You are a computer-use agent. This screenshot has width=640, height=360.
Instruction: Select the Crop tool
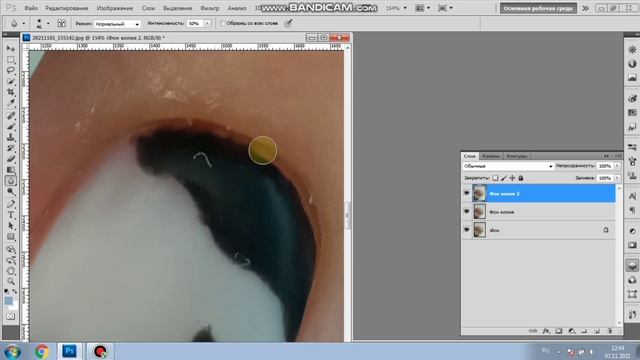coord(11,92)
